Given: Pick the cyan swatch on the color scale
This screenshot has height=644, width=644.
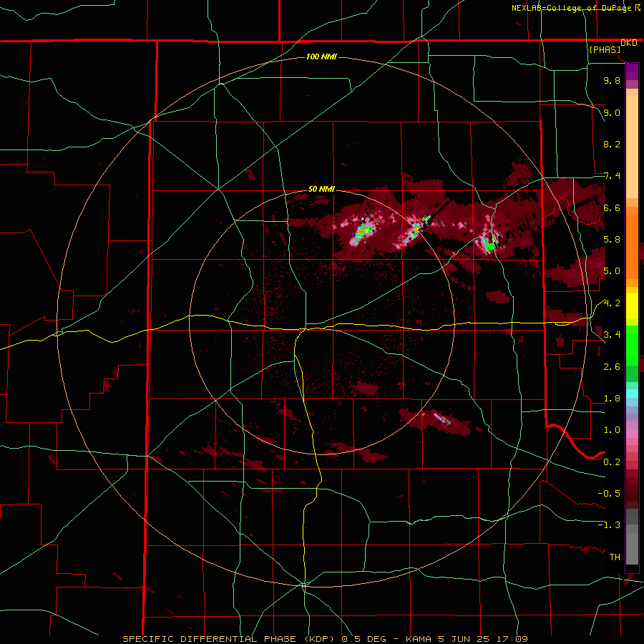Looking at the screenshot, I should pos(632,393).
